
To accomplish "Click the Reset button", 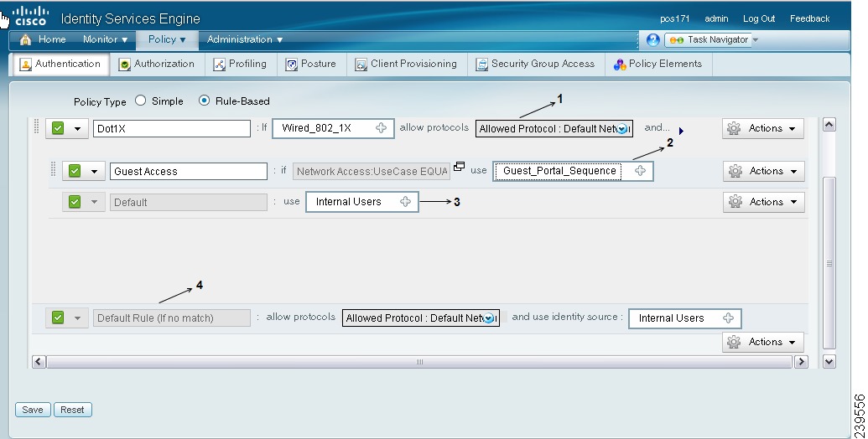I will point(72,410).
